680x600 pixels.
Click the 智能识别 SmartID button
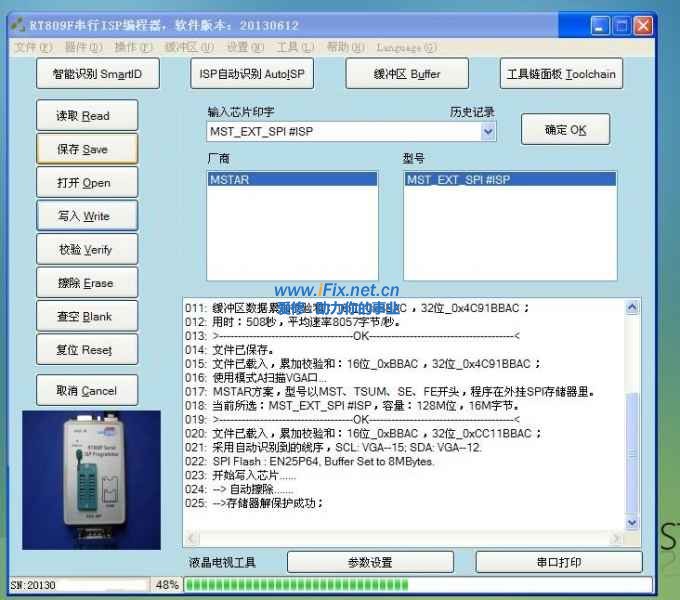tap(98, 74)
